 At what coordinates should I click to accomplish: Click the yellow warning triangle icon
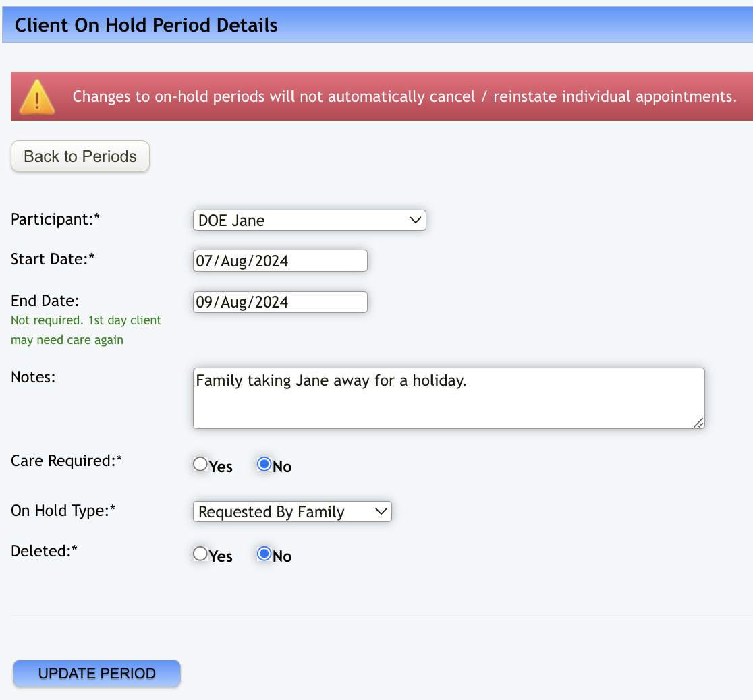(37, 96)
